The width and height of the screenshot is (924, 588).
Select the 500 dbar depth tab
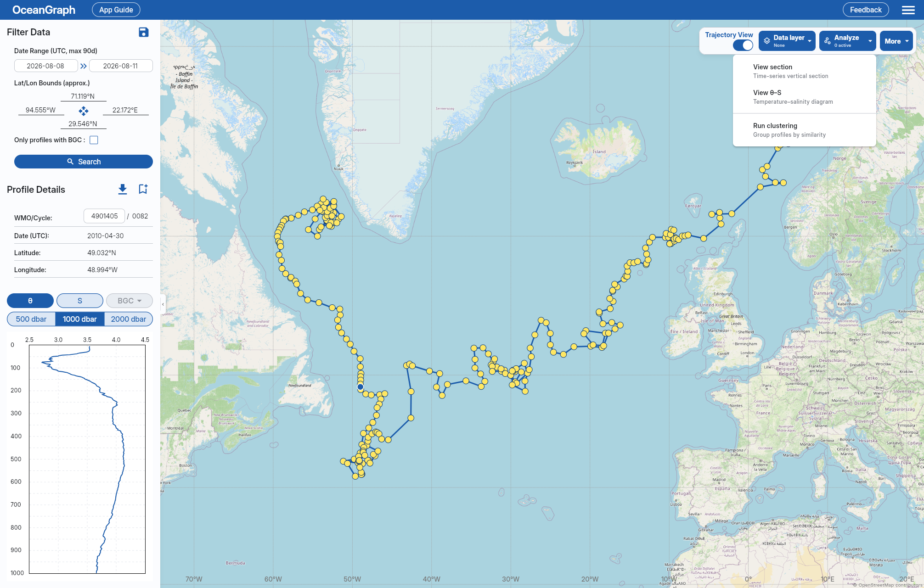pos(31,319)
